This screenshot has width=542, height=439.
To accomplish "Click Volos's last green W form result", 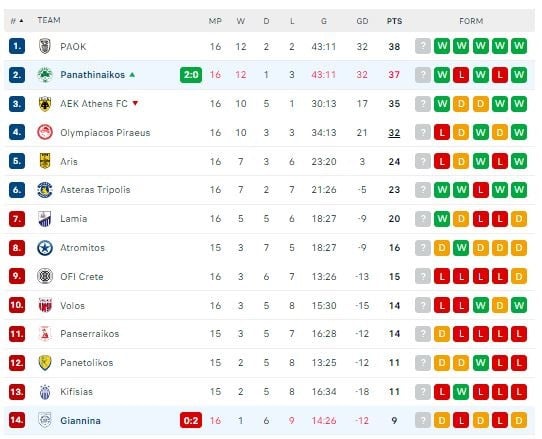I will [519, 306].
